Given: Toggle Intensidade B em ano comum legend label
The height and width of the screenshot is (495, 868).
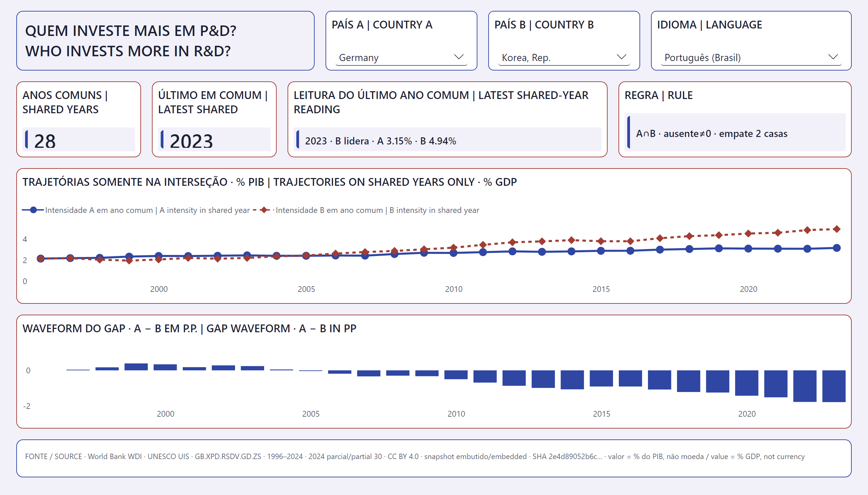Looking at the screenshot, I should (x=377, y=210).
